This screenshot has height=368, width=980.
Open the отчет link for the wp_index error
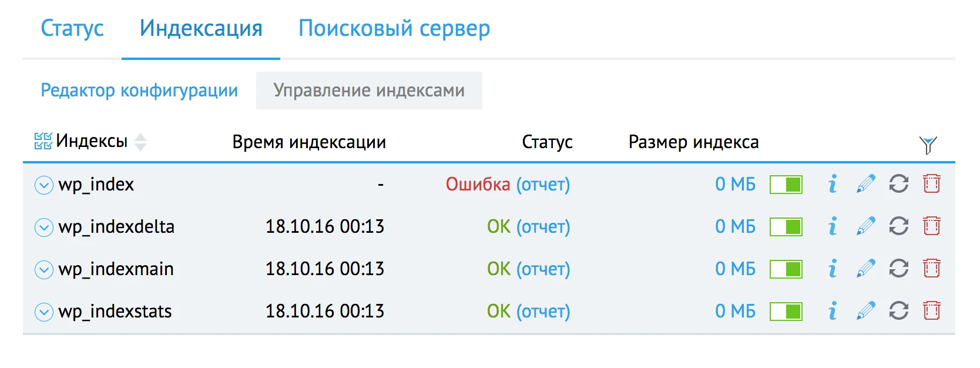[x=542, y=184]
